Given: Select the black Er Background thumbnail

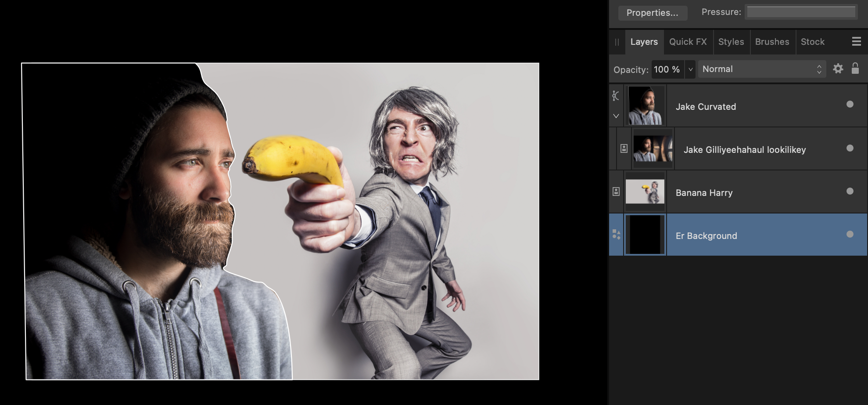Looking at the screenshot, I should tap(645, 235).
